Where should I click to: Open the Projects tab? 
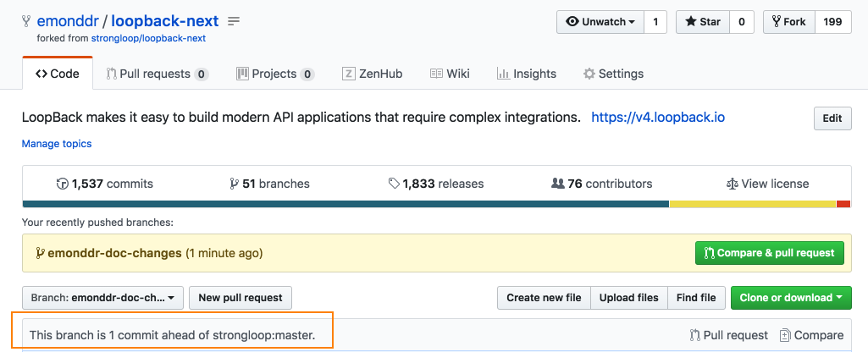pyautogui.click(x=274, y=74)
